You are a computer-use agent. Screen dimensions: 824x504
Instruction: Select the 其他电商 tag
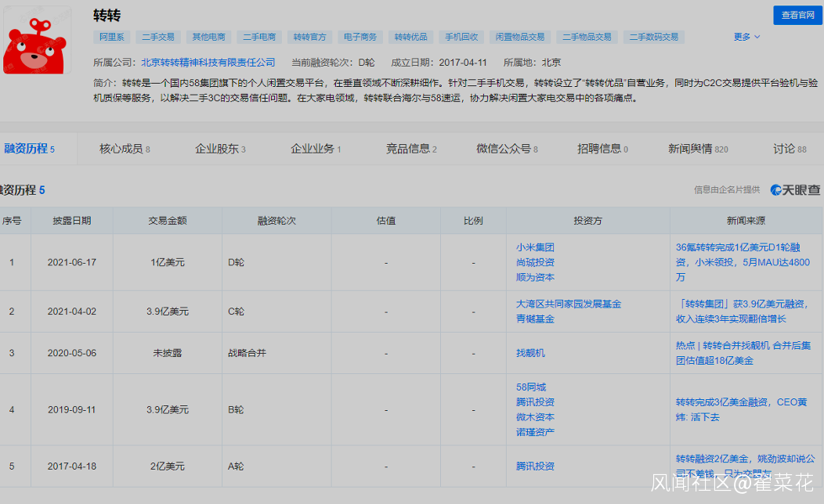click(208, 37)
